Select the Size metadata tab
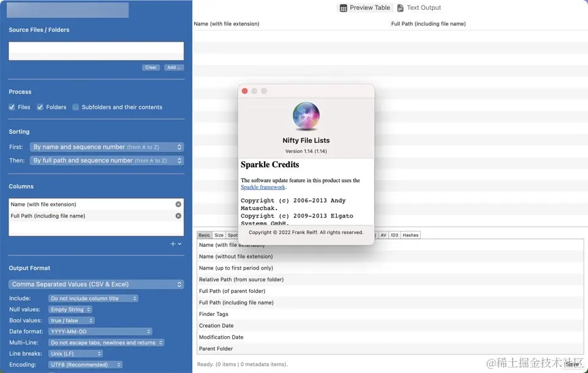Image resolution: width=588 pixels, height=373 pixels. (219, 235)
